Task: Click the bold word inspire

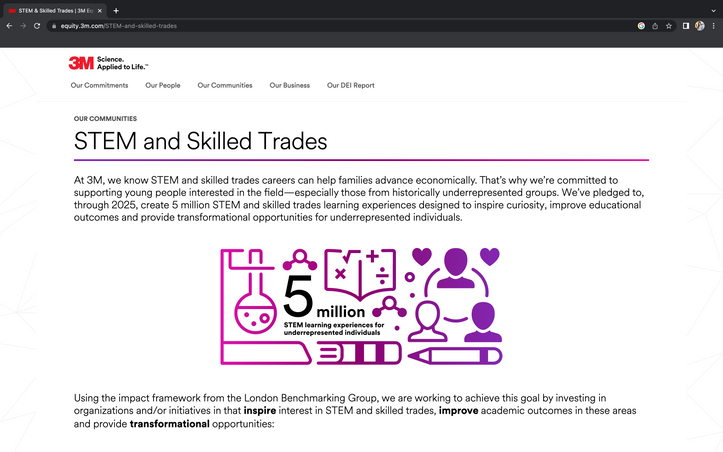Action: click(260, 410)
